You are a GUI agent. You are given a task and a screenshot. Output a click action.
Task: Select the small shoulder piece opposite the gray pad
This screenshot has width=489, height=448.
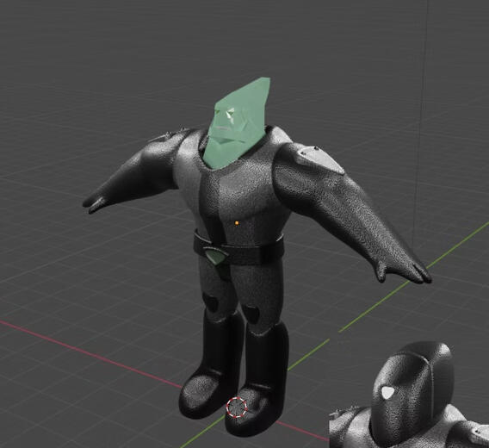170,135
